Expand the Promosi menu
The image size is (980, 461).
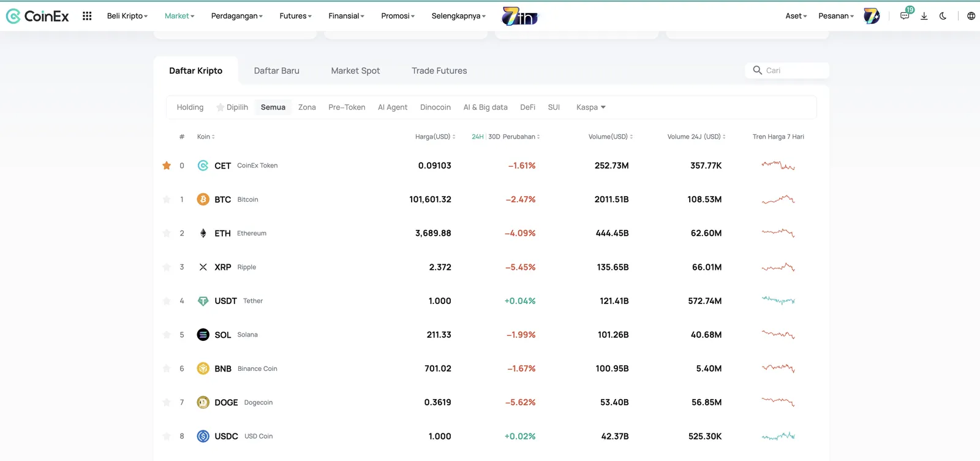[x=398, y=16]
